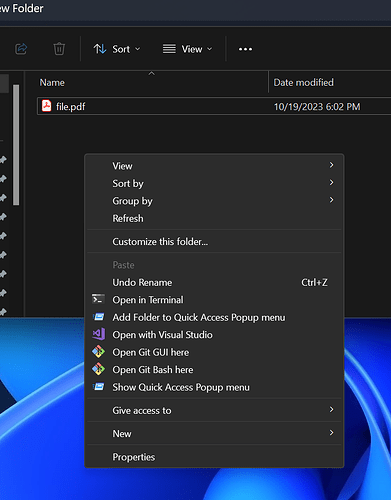The width and height of the screenshot is (391, 500).
Task: Click the Delete trash can icon
Action: click(x=59, y=49)
